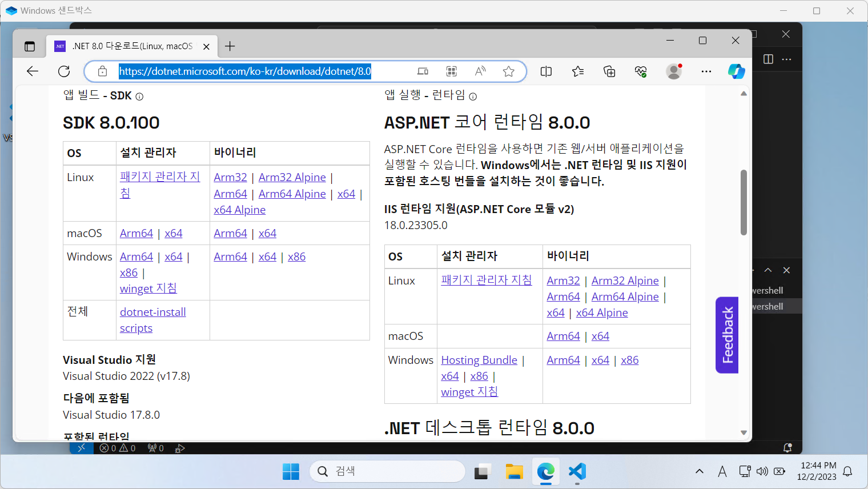Click the taskbar search box
This screenshot has width=868, height=489.
387,471
